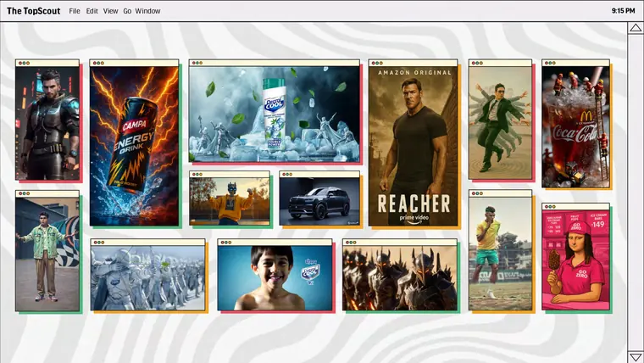Click window dots on cyberpunk man card

pos(25,64)
